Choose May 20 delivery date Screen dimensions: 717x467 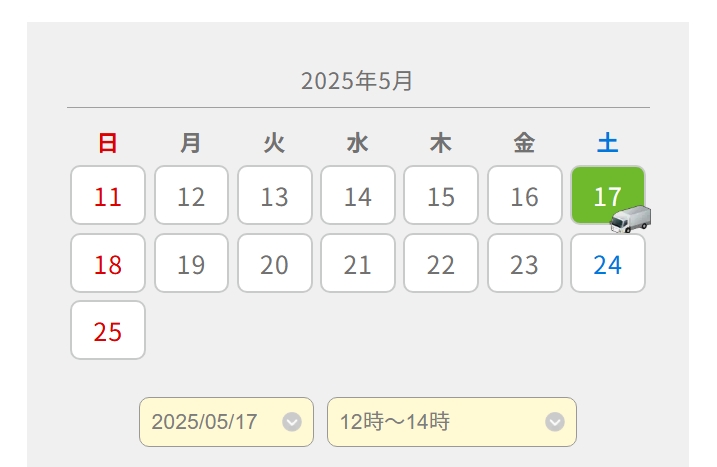pos(275,263)
